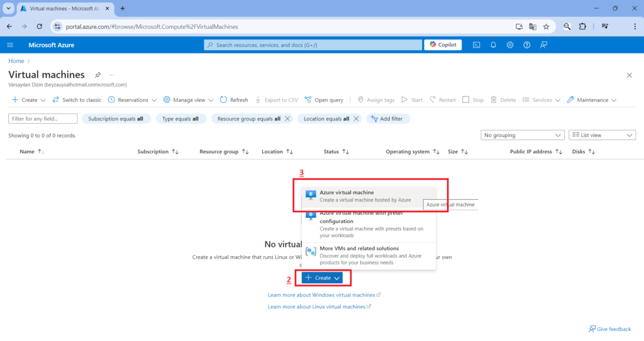Open the List view dropdown
This screenshot has width=644, height=341.
[602, 135]
